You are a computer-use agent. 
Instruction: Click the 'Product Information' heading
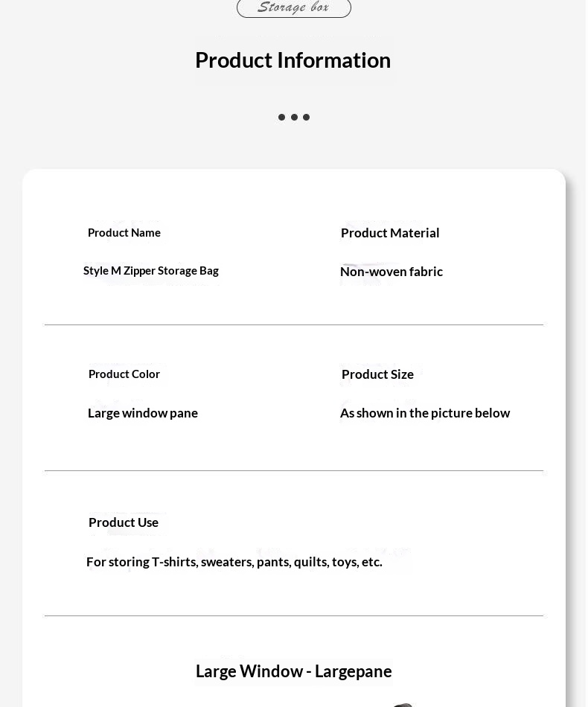pos(293,60)
